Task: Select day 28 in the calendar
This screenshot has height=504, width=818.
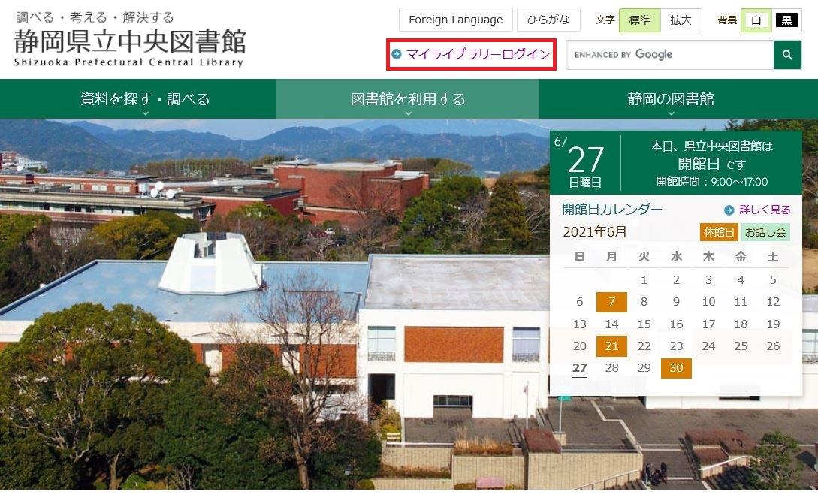Action: tap(612, 368)
